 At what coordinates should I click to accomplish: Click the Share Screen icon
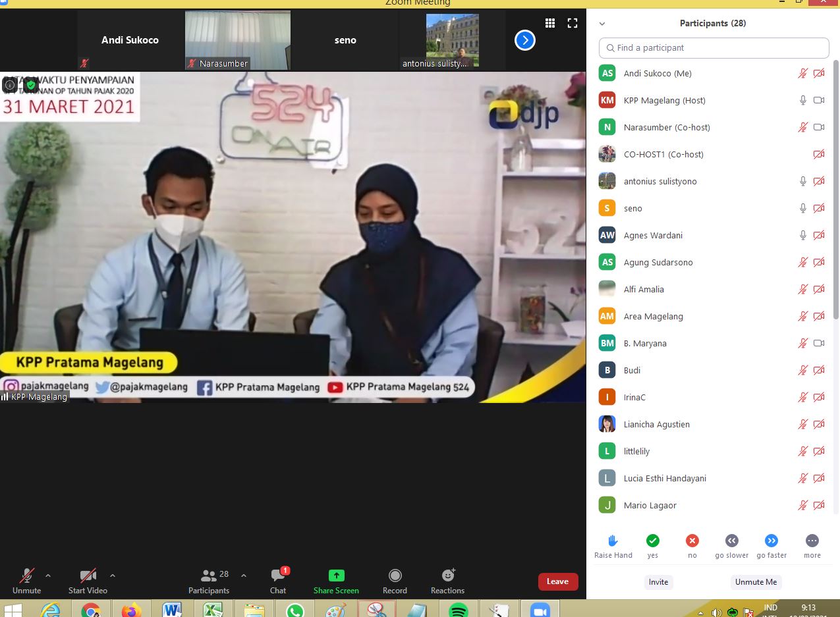tap(336, 576)
